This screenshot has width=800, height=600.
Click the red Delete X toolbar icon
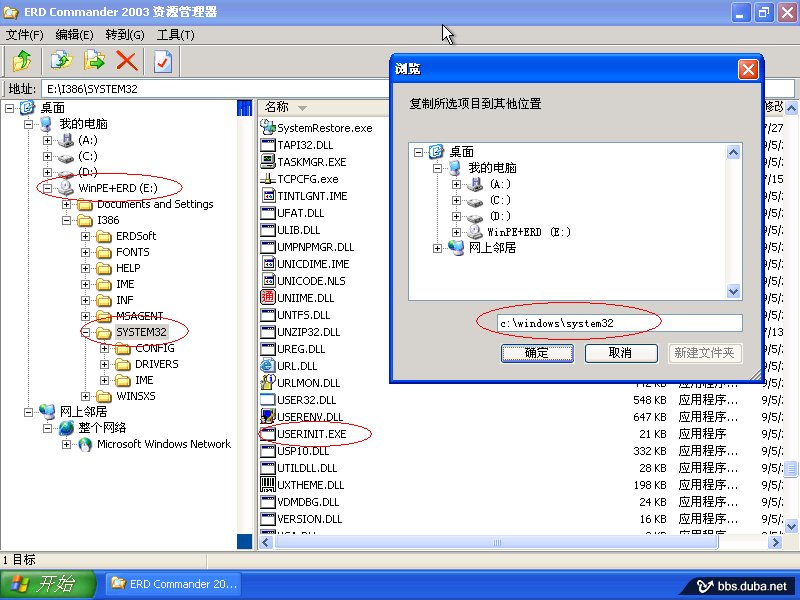[126, 59]
